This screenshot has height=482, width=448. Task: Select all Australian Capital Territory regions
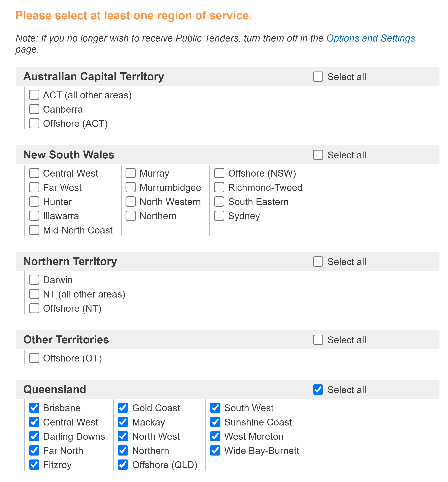[x=318, y=77]
